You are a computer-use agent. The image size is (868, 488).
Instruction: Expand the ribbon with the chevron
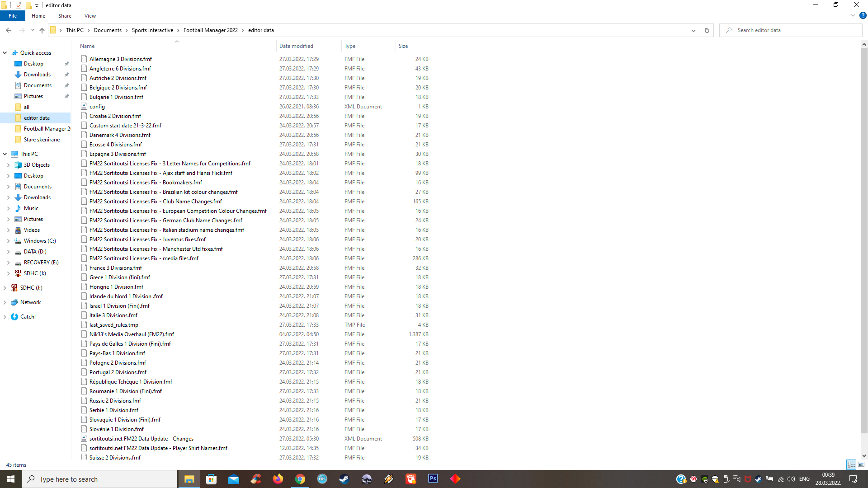click(853, 15)
